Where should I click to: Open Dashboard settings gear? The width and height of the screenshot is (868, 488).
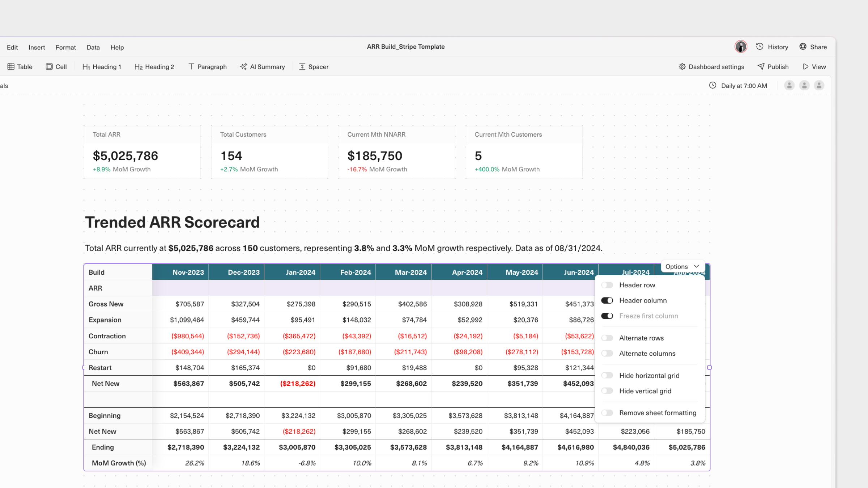[682, 67]
